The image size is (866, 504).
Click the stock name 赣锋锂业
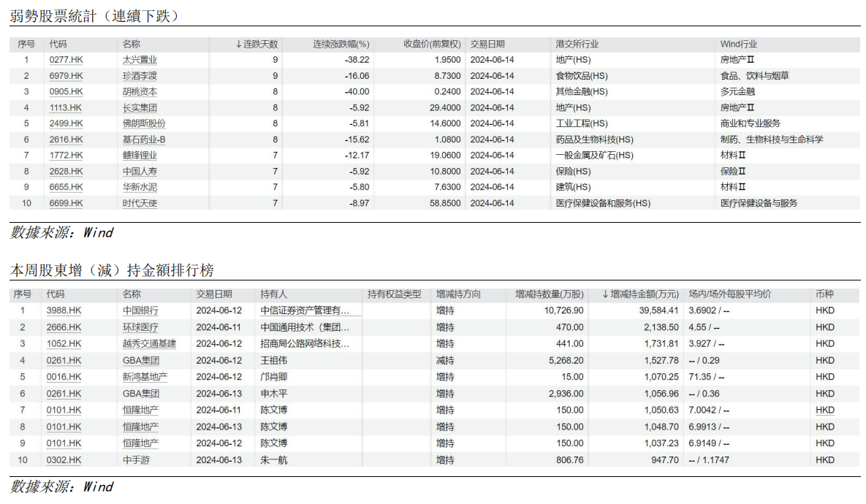140,155
